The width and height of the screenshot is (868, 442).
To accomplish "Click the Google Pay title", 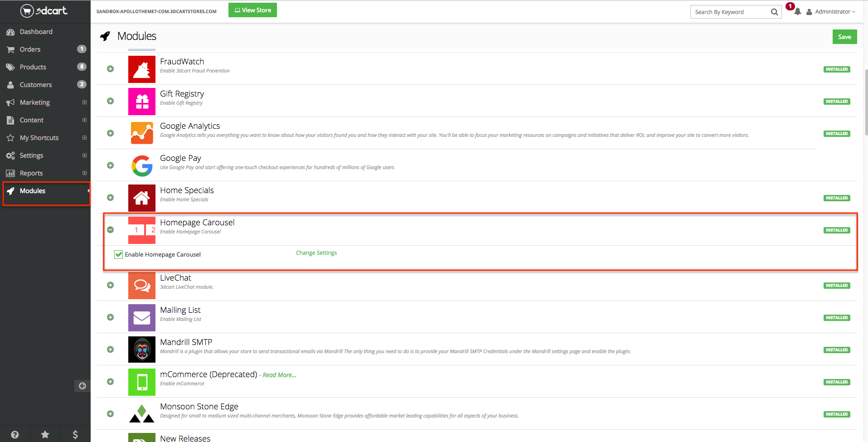I will 180,158.
